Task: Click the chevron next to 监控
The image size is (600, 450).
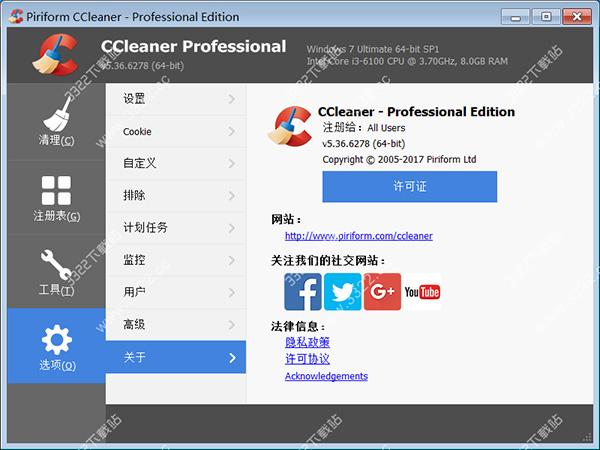Action: (x=232, y=260)
